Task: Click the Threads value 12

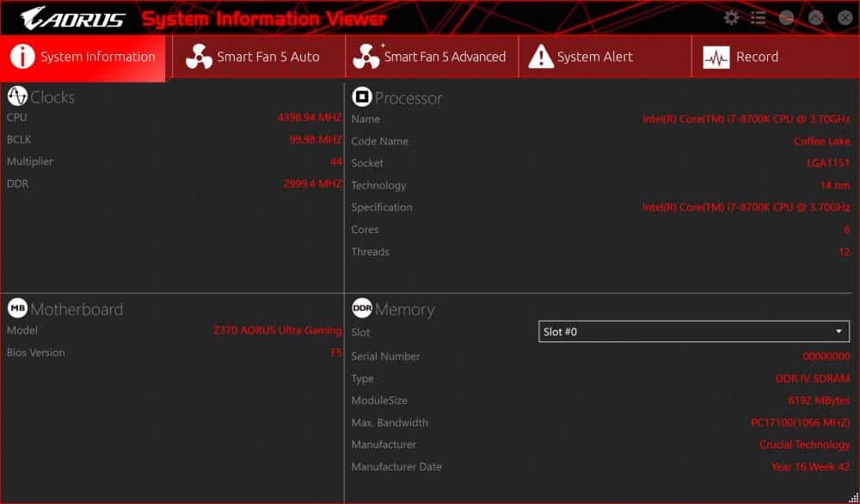Action: 845,252
